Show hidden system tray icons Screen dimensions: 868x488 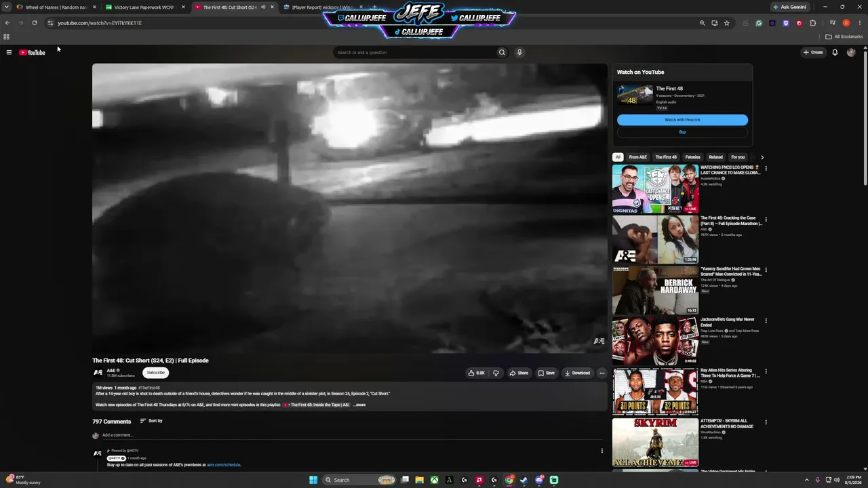(806, 480)
